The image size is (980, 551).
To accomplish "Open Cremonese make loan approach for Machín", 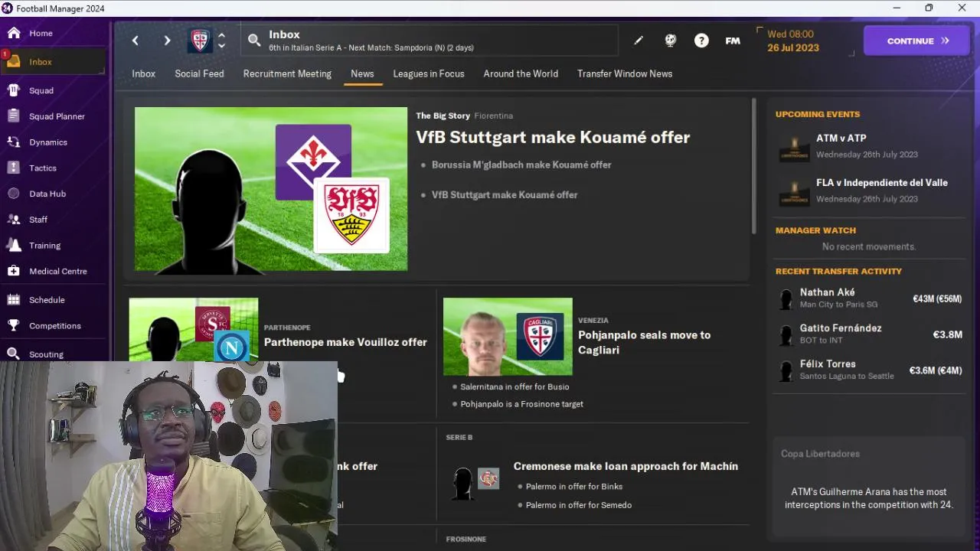I will pyautogui.click(x=626, y=466).
